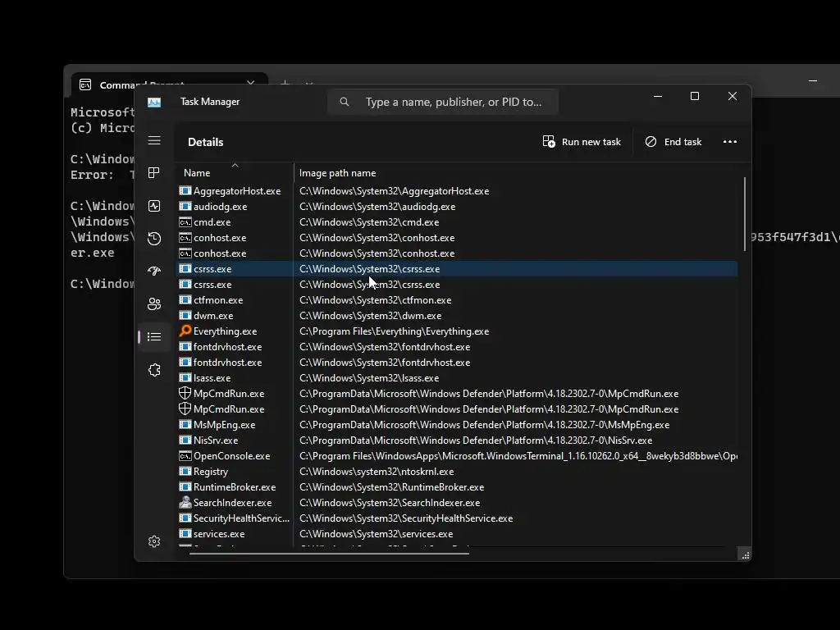Image resolution: width=840 pixels, height=630 pixels.
Task: Close the Task Manager window
Action: pos(733,97)
